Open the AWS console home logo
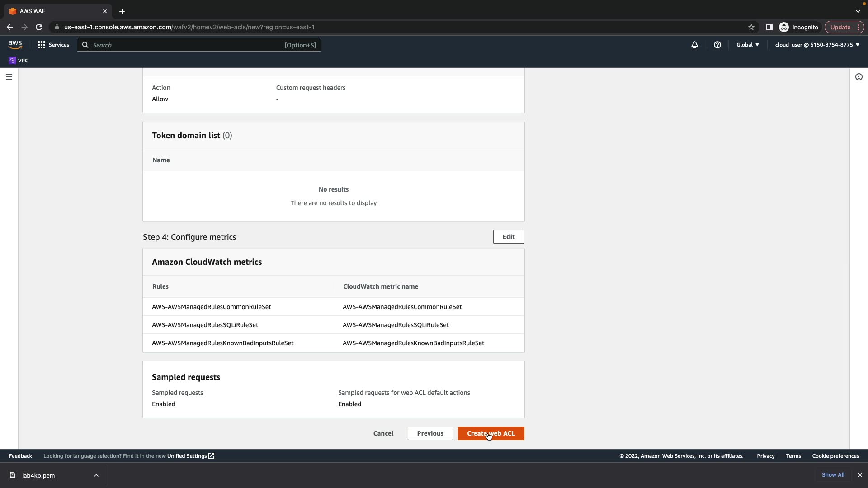This screenshot has width=868, height=488. click(x=15, y=44)
